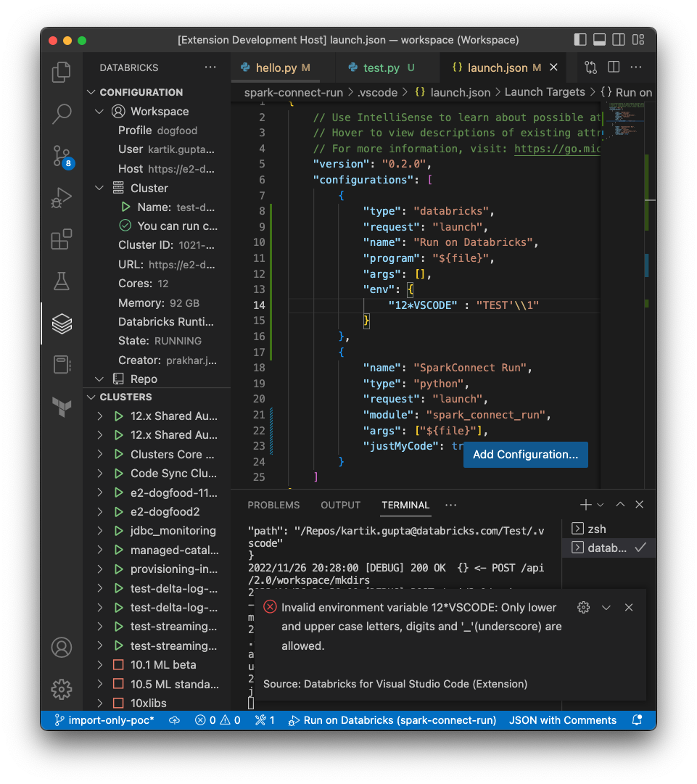
Task: Open the Accounts menu icon
Action: [x=62, y=648]
